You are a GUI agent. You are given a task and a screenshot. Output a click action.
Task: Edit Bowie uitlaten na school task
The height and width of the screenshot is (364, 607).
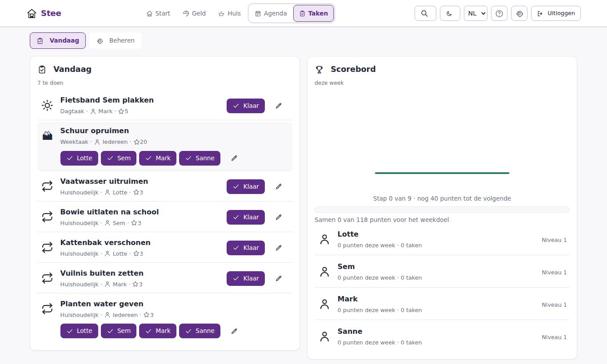coord(279,217)
